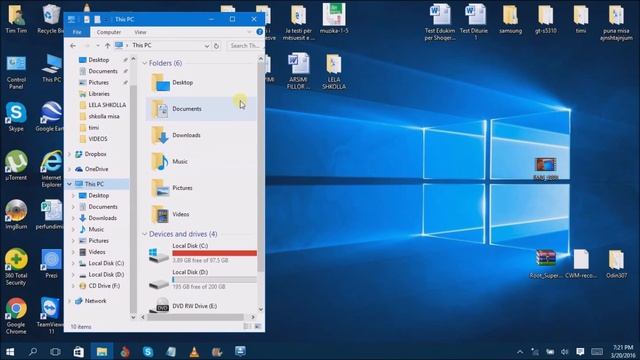Open the Pictures folder in Folders group
Image resolution: width=640 pixels, height=360 pixels.
201,188
